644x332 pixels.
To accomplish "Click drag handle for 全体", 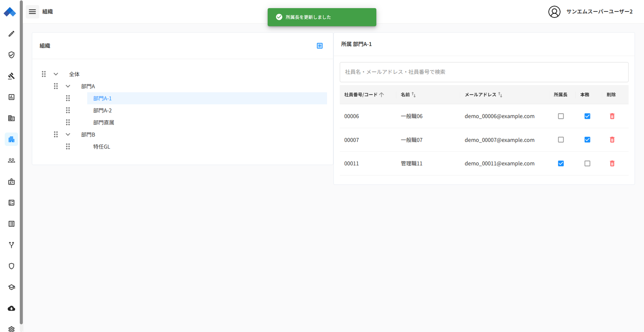I will pyautogui.click(x=44, y=74).
